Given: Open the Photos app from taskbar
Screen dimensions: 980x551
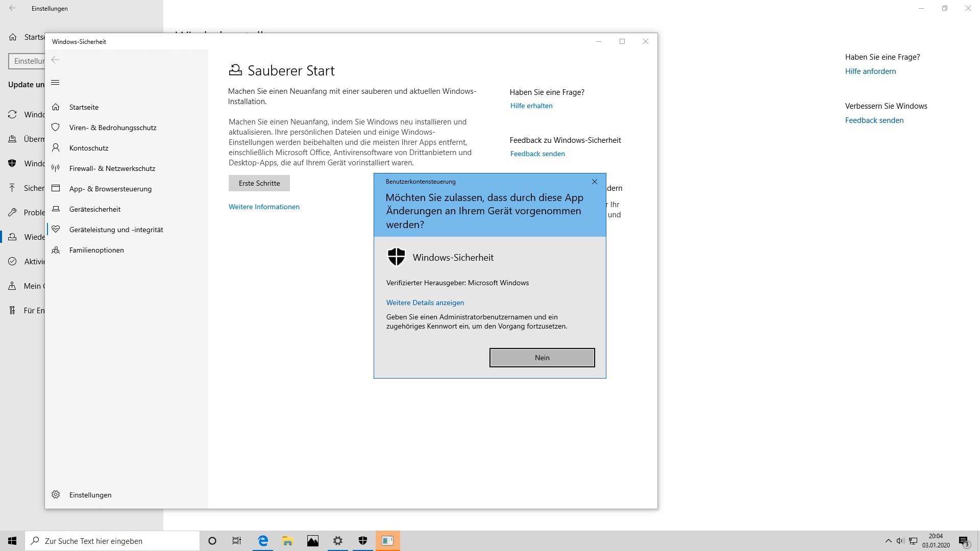Looking at the screenshot, I should [312, 541].
